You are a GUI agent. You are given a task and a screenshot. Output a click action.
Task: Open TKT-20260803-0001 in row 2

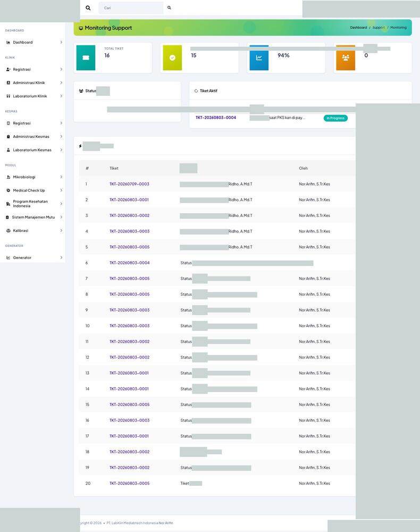(129, 200)
